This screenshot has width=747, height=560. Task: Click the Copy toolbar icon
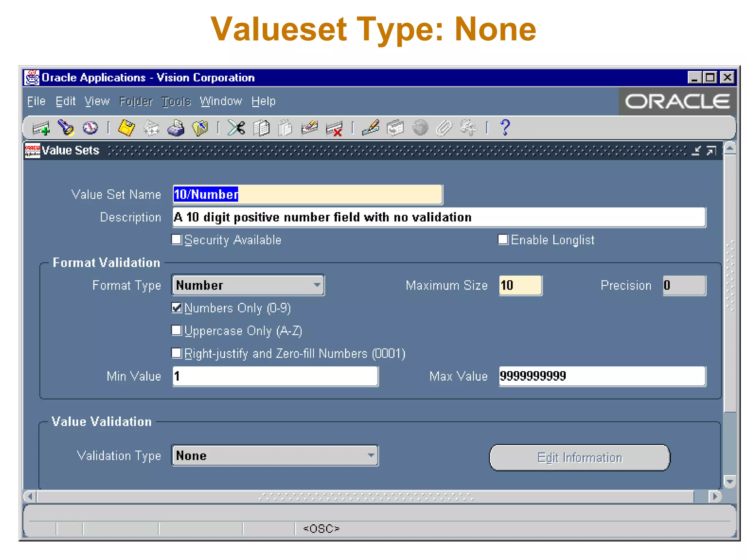(x=261, y=128)
